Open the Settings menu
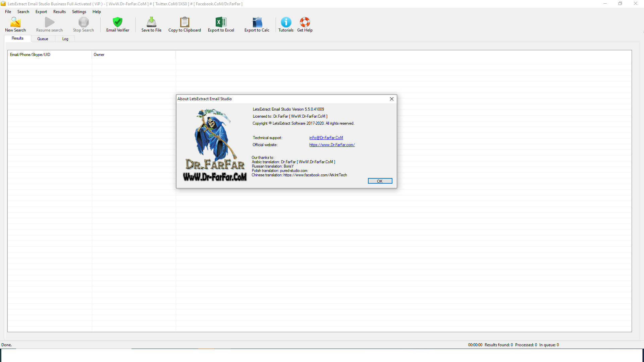Screen dimensions: 644x362 79,12
